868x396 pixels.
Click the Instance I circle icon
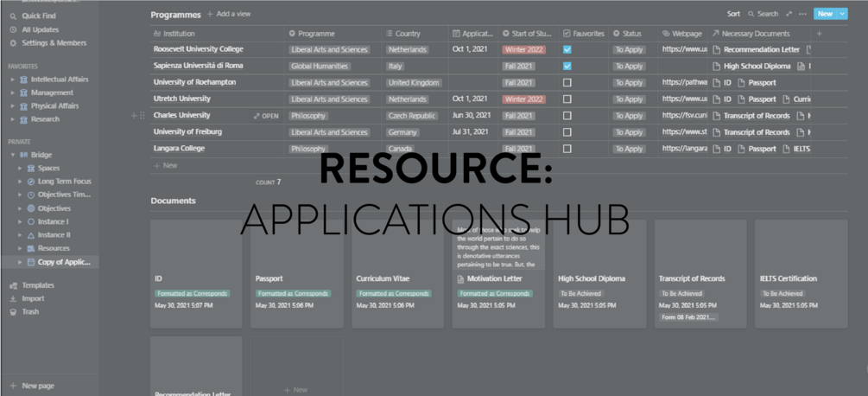[x=31, y=221]
